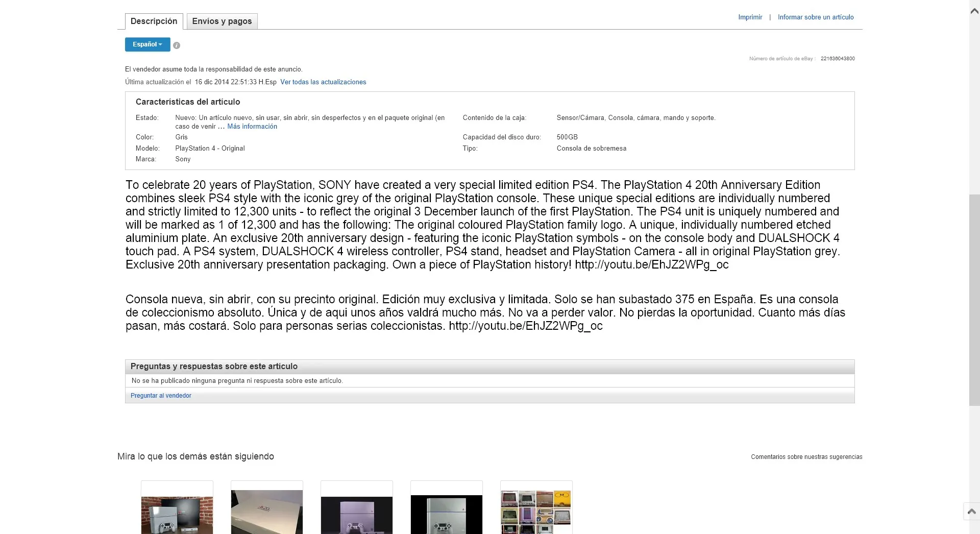Click the Sensor/Cámara box contents value
Screen dimensions: 980x534
pos(636,118)
